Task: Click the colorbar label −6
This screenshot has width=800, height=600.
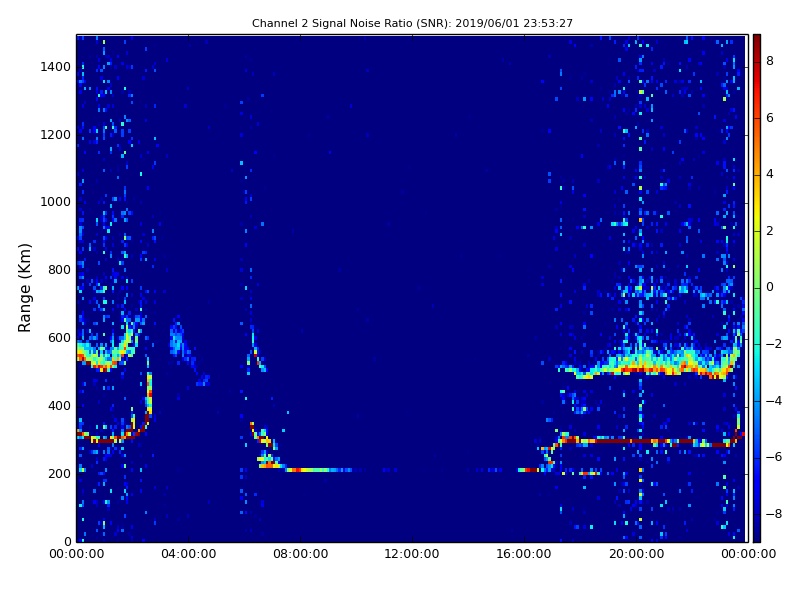Action: [774, 457]
